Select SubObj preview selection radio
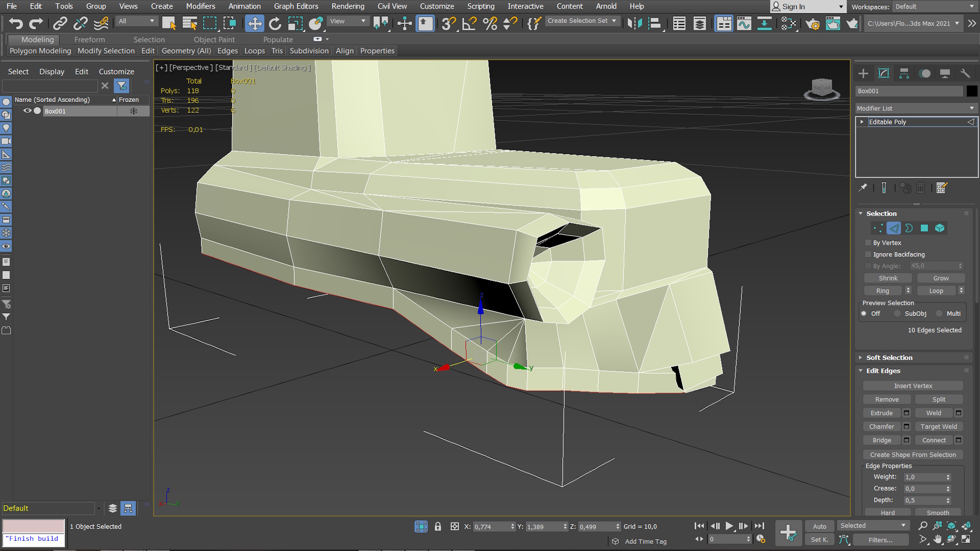 897,314
